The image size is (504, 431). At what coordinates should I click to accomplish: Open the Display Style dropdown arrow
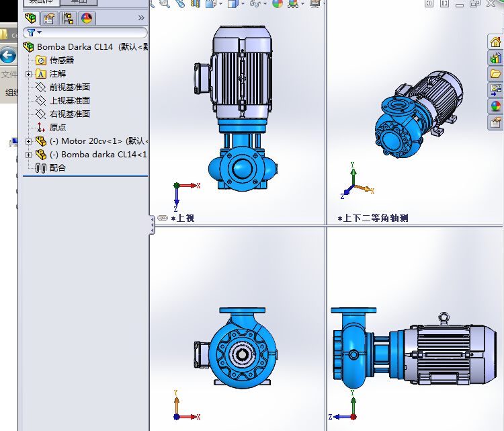pyautogui.click(x=243, y=4)
